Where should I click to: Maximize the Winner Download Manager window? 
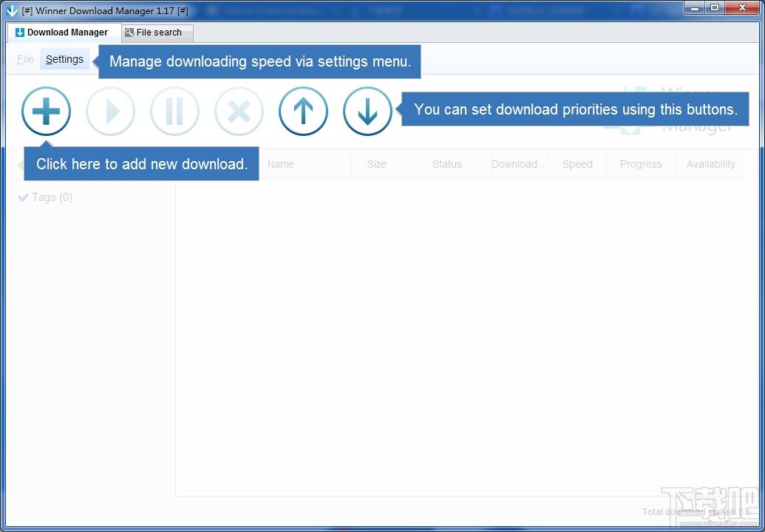(715, 8)
